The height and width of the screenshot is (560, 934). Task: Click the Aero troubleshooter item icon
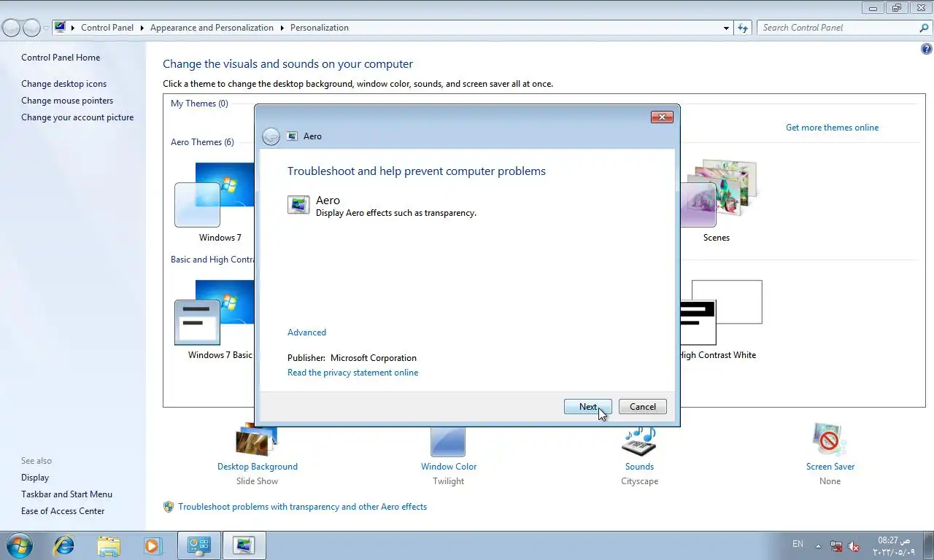click(x=298, y=205)
